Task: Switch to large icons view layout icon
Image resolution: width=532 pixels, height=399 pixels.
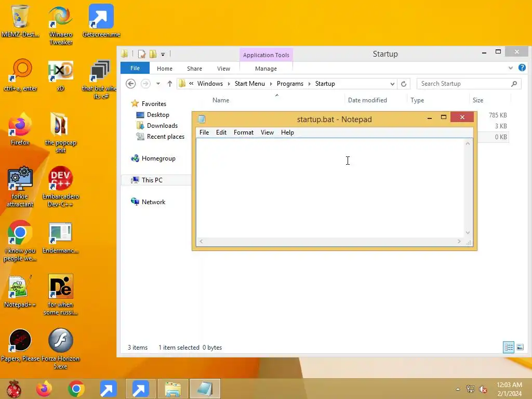Action: pyautogui.click(x=520, y=347)
